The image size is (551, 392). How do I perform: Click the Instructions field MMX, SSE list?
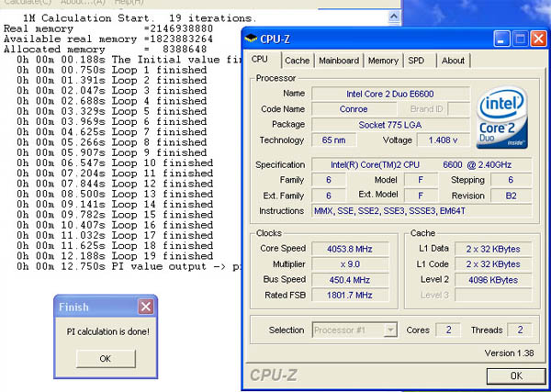422,211
